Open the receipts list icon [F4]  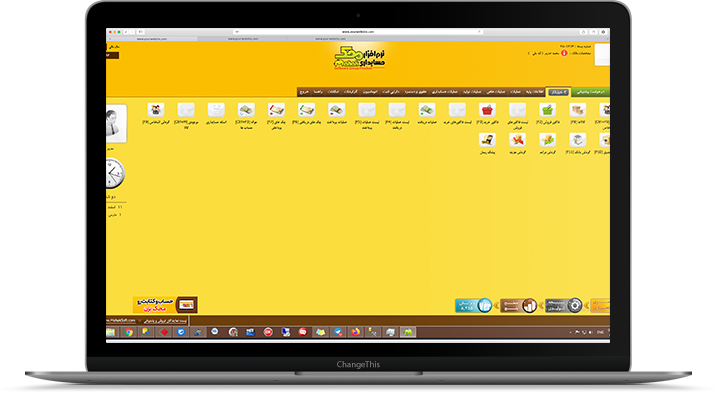tap(396, 110)
